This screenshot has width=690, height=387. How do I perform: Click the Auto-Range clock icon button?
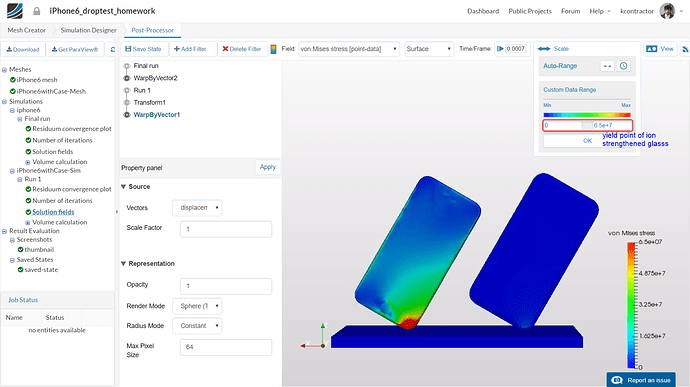tap(624, 66)
